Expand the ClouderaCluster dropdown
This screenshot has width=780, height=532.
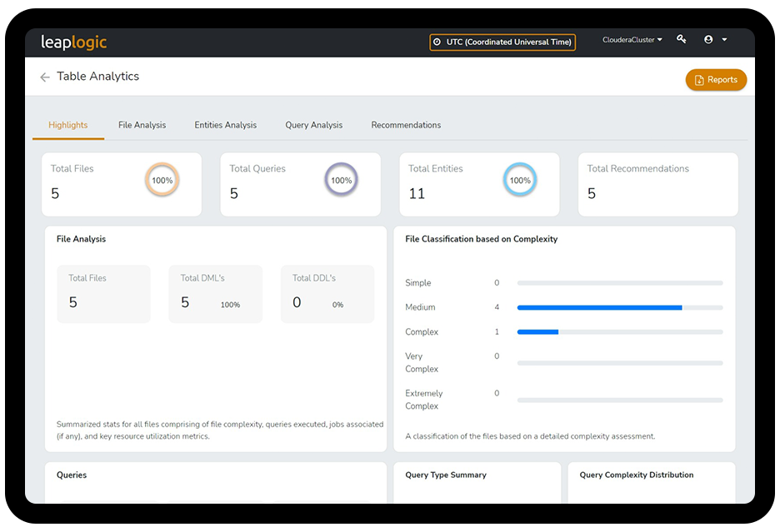pyautogui.click(x=632, y=40)
